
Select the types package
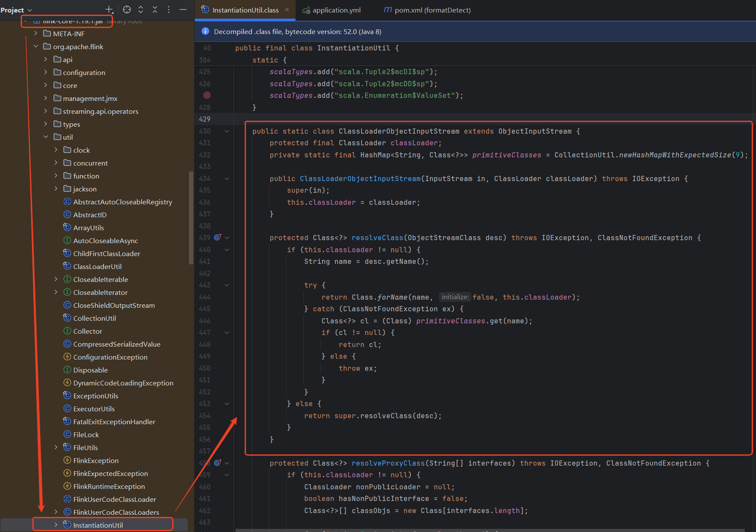(x=72, y=124)
